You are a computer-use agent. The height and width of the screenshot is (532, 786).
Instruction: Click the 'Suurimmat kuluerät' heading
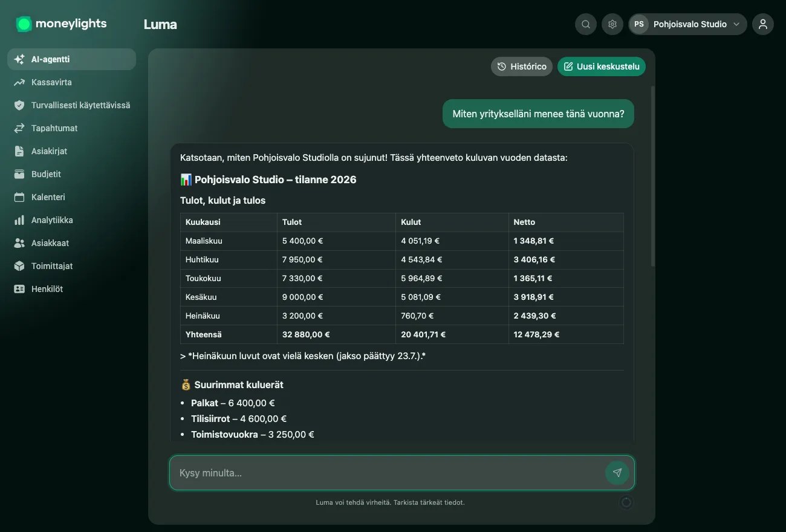[232, 384]
